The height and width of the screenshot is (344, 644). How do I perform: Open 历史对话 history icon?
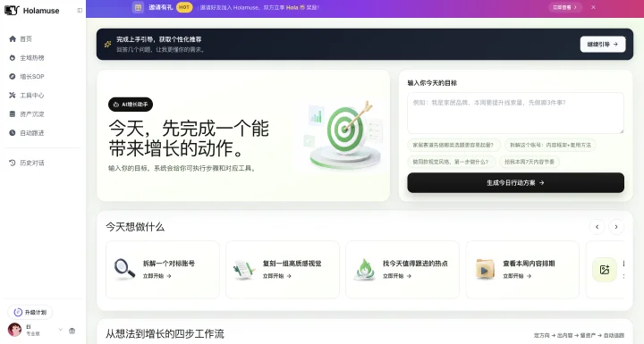click(13, 163)
